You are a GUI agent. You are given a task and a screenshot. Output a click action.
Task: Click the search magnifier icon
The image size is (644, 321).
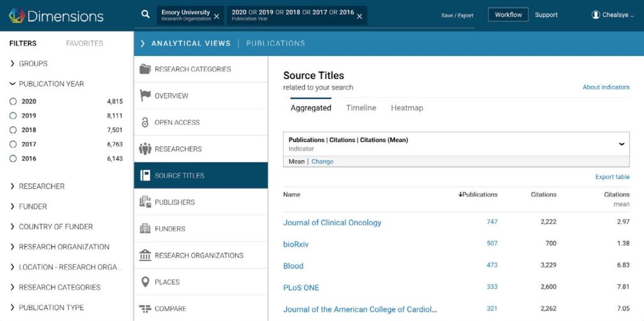[x=145, y=14]
